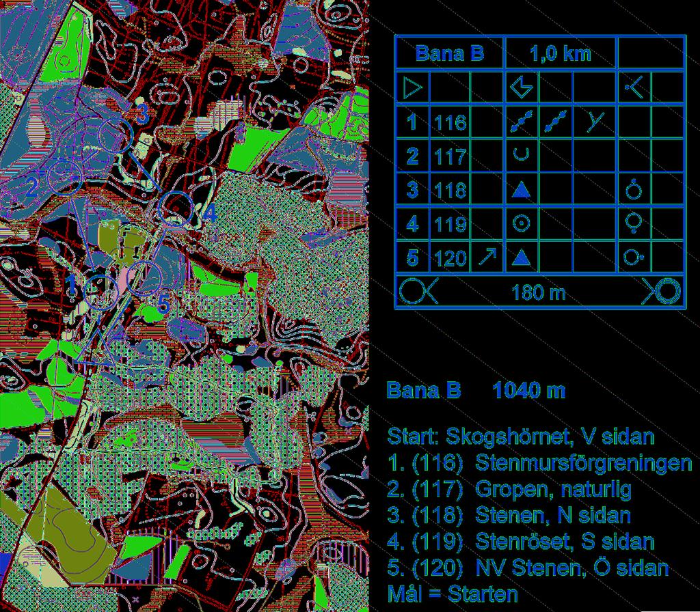Click the 'Start: Skogshörnet, V sidan' line
The image size is (700, 612).
pyautogui.click(x=521, y=436)
